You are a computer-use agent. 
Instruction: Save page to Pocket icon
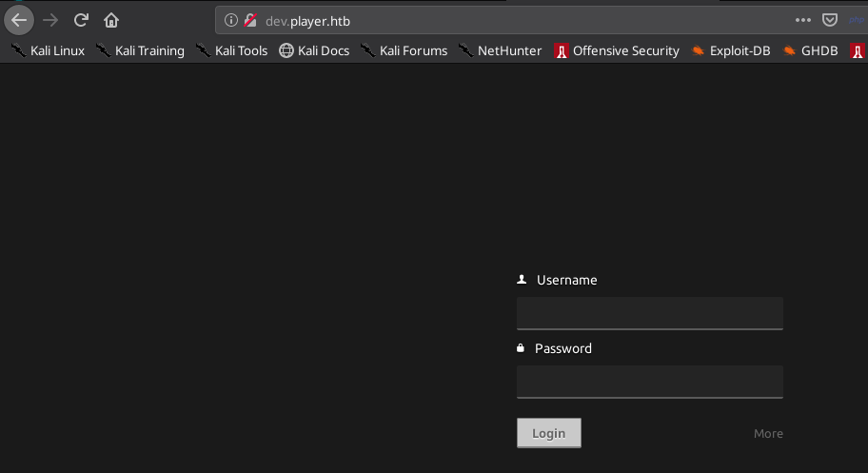[x=829, y=21]
